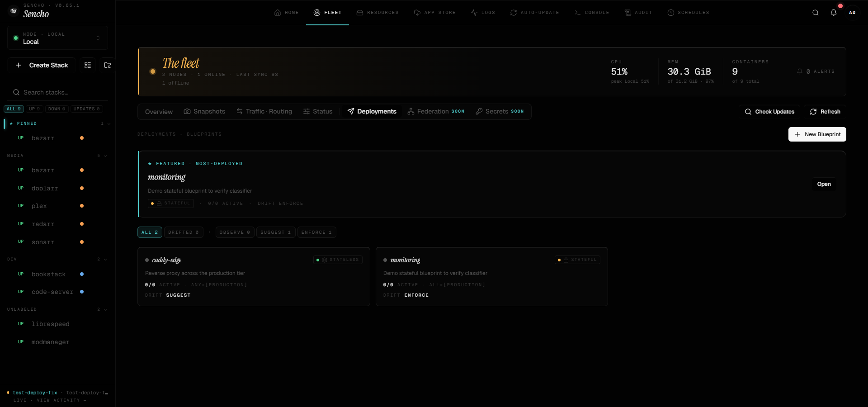The height and width of the screenshot is (407, 868).
Task: Click the Deployments tab
Action: coord(372,112)
